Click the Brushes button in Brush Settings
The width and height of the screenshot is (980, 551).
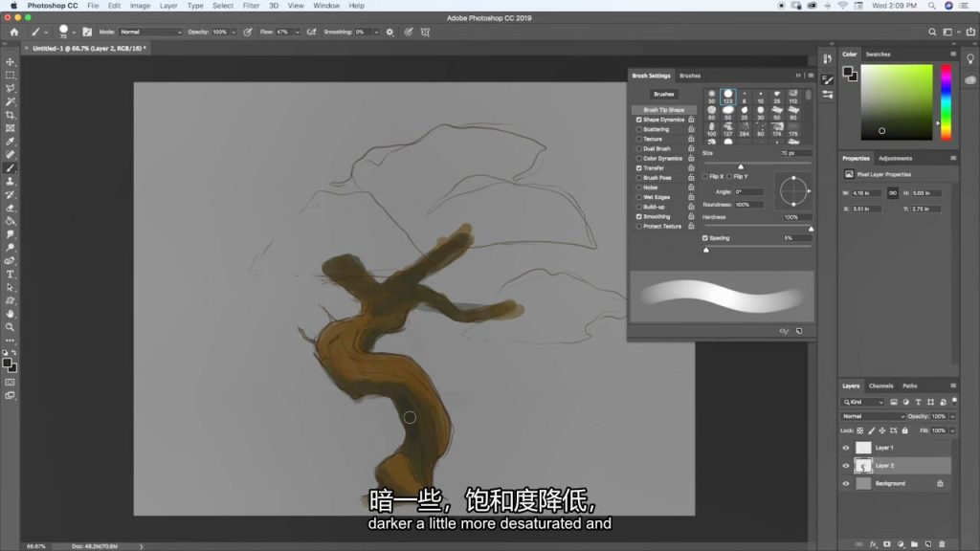tap(663, 94)
